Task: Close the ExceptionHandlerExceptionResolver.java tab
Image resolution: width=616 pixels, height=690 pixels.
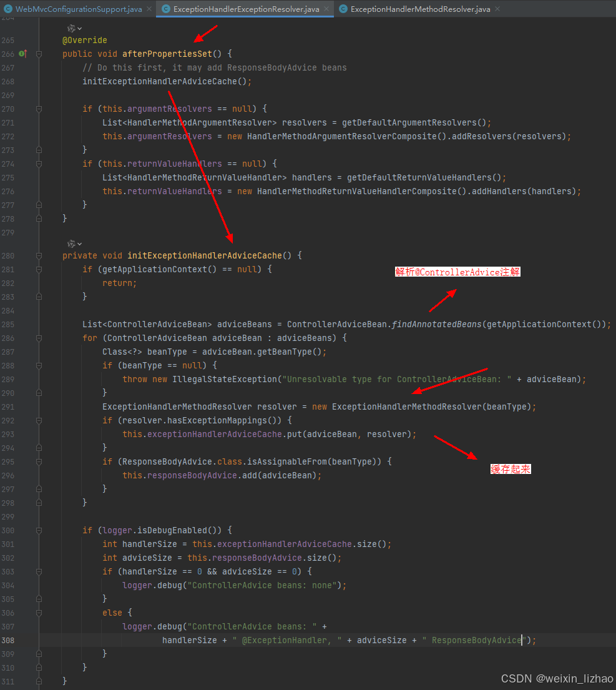Action: (x=326, y=9)
